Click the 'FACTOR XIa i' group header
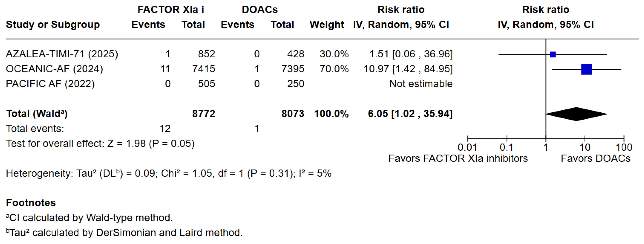 pos(171,9)
